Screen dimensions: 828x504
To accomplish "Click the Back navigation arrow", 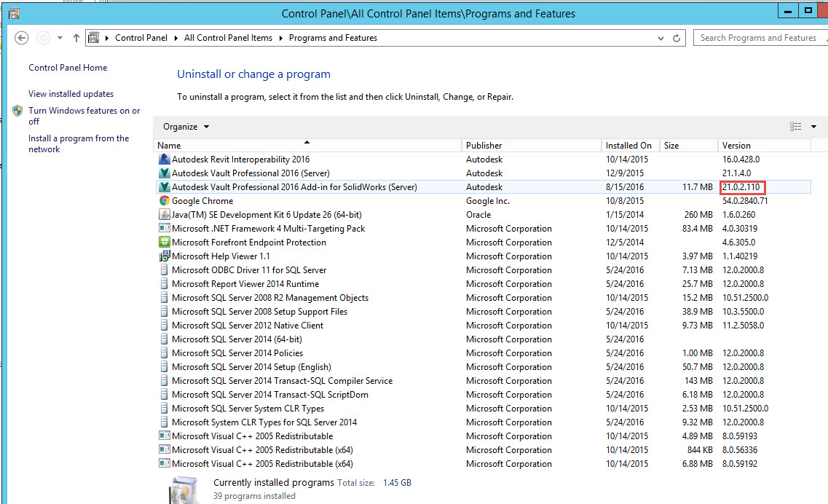I will click(x=22, y=38).
